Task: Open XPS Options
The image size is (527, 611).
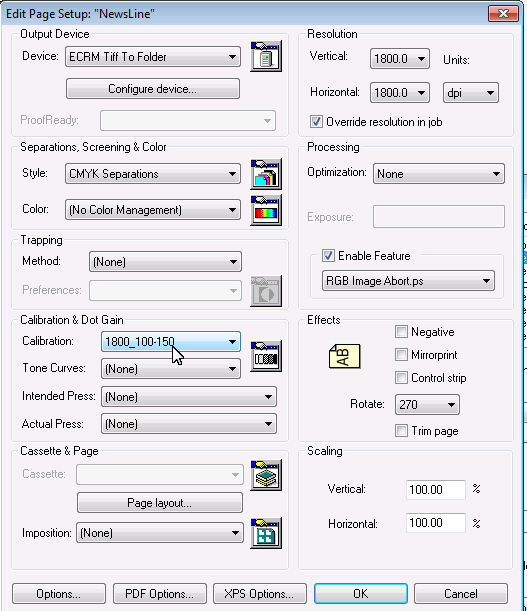Action: [x=260, y=593]
